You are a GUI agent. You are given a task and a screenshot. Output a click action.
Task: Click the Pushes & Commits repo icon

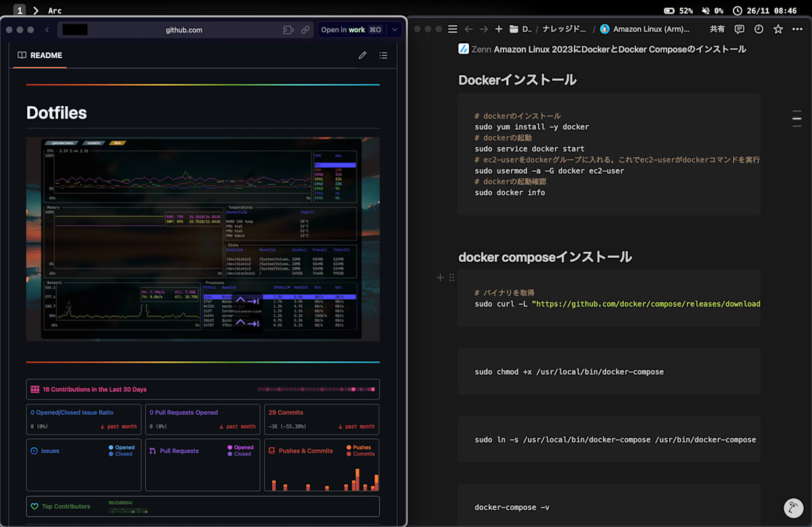(271, 451)
